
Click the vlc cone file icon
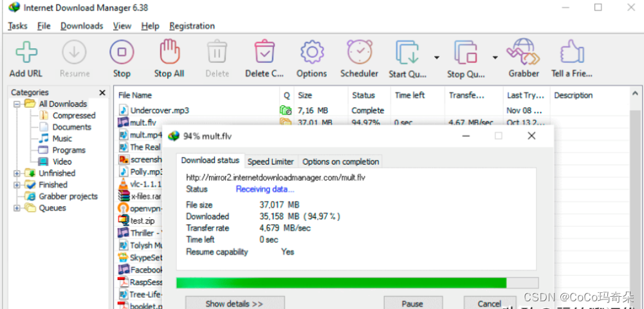pyautogui.click(x=124, y=184)
